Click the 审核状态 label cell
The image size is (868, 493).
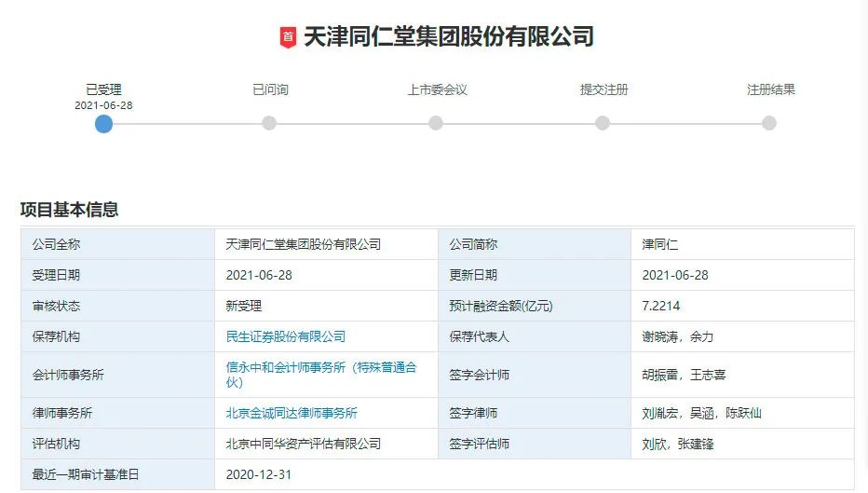[117, 306]
